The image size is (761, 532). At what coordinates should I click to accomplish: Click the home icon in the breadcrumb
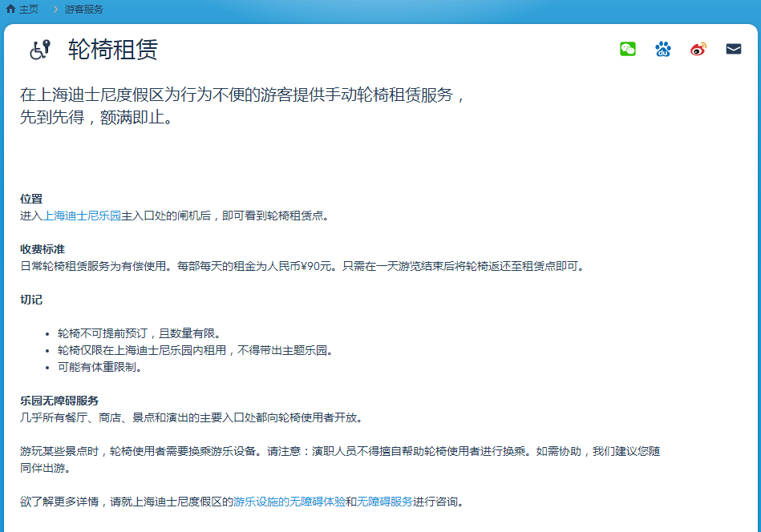click(10, 9)
